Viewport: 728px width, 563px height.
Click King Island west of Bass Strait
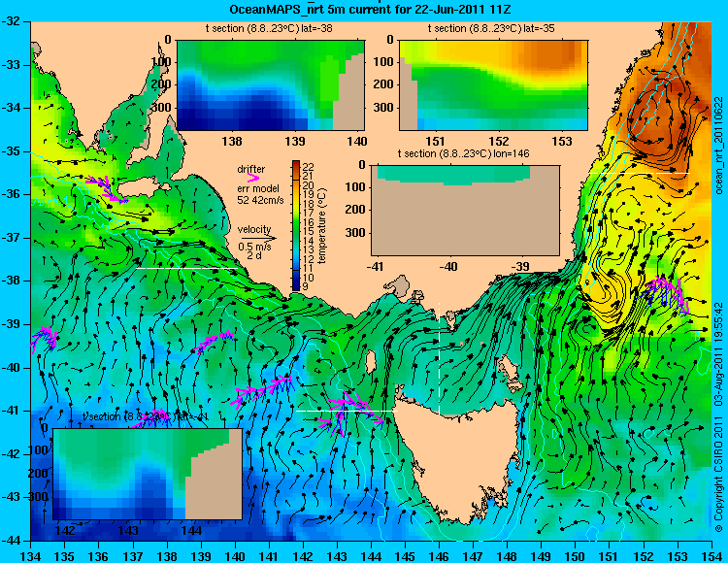pos(371,361)
